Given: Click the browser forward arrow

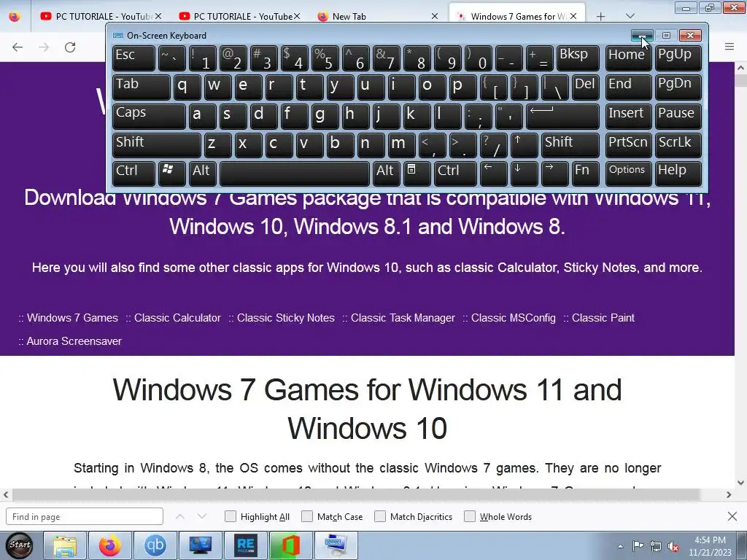Looking at the screenshot, I should click(x=44, y=47).
